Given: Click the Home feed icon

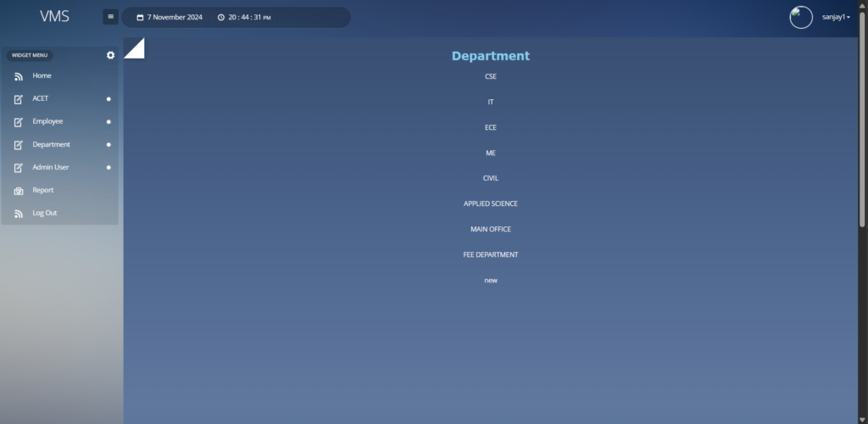Looking at the screenshot, I should point(19,76).
